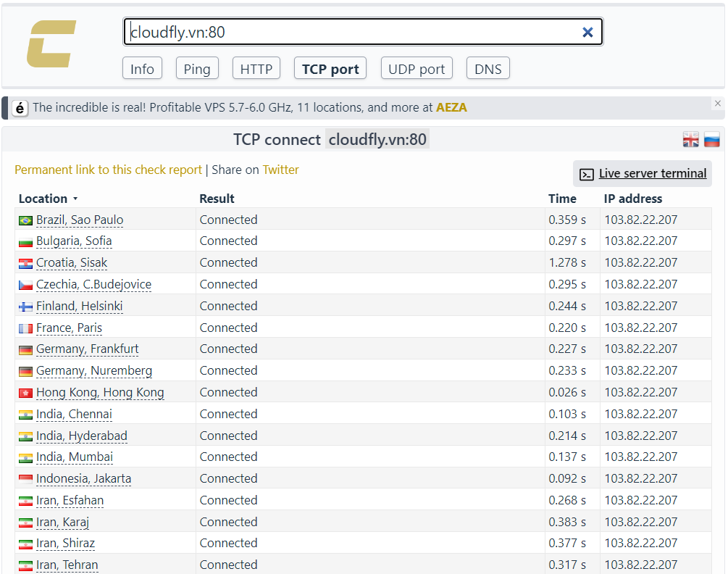The height and width of the screenshot is (574, 728).
Task: Select the HTTP check tab
Action: pos(256,68)
